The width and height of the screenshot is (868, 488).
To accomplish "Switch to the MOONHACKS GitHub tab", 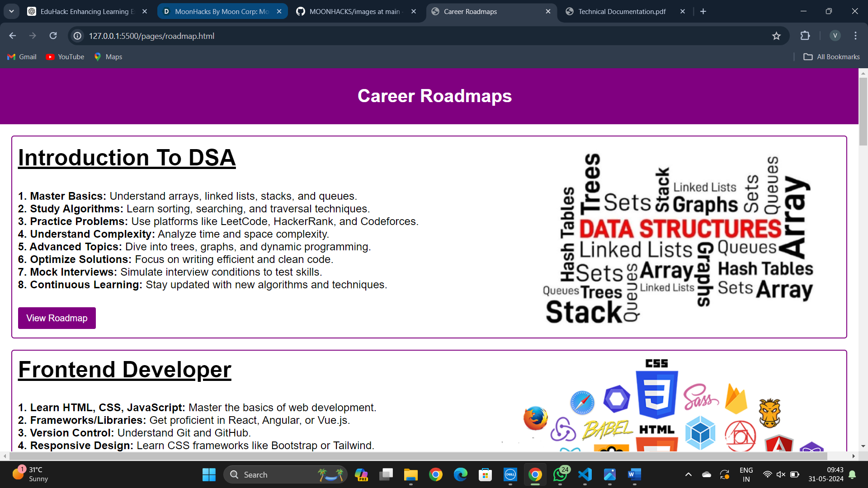I will click(354, 12).
